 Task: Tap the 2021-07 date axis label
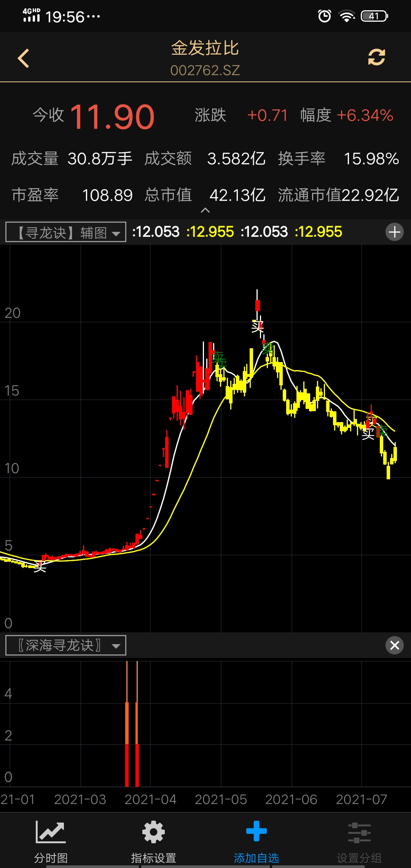[361, 799]
